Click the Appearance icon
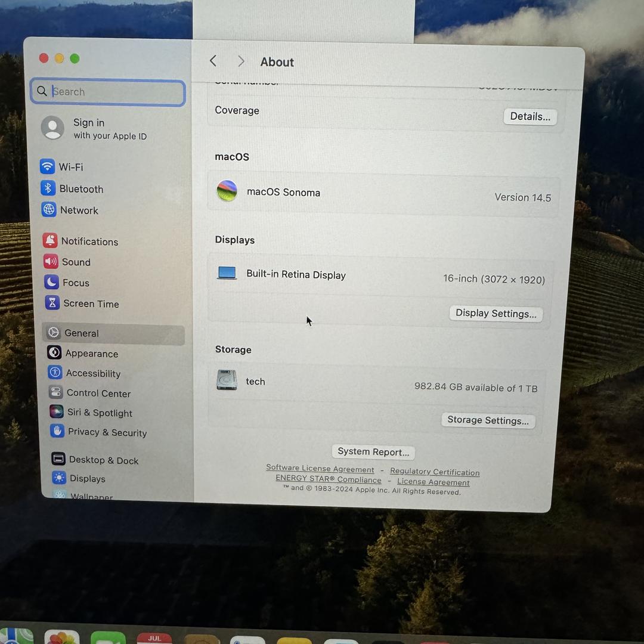The height and width of the screenshot is (644, 644). [54, 352]
